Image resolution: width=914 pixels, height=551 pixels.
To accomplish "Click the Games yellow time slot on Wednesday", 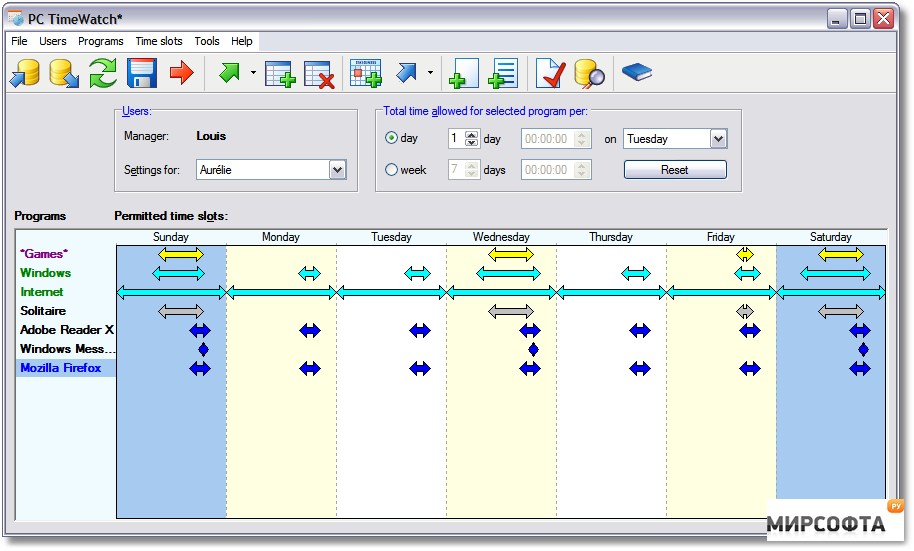I will coord(511,254).
